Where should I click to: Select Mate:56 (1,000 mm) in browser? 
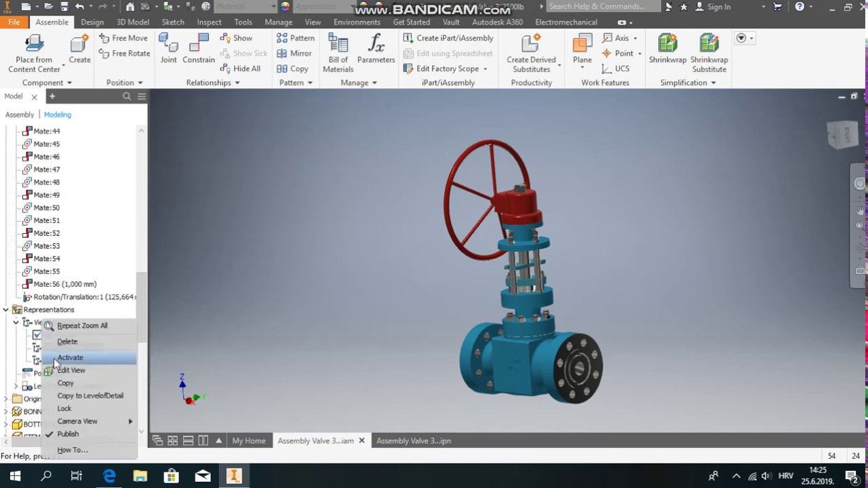pos(65,284)
